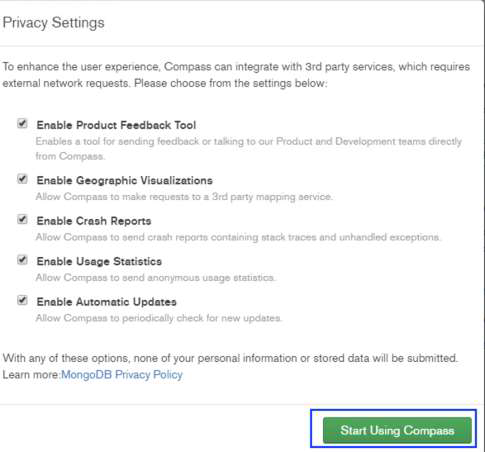Toggle Enable Geographic Visualizations checkbox
Viewport: 485px width, 452px height.
tap(22, 179)
